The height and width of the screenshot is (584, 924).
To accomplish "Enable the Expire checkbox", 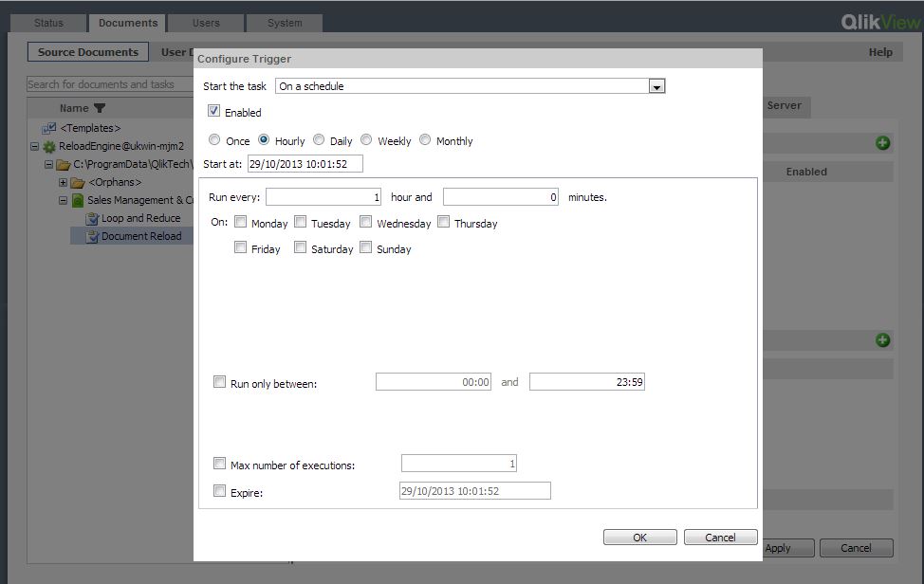I will coord(219,490).
